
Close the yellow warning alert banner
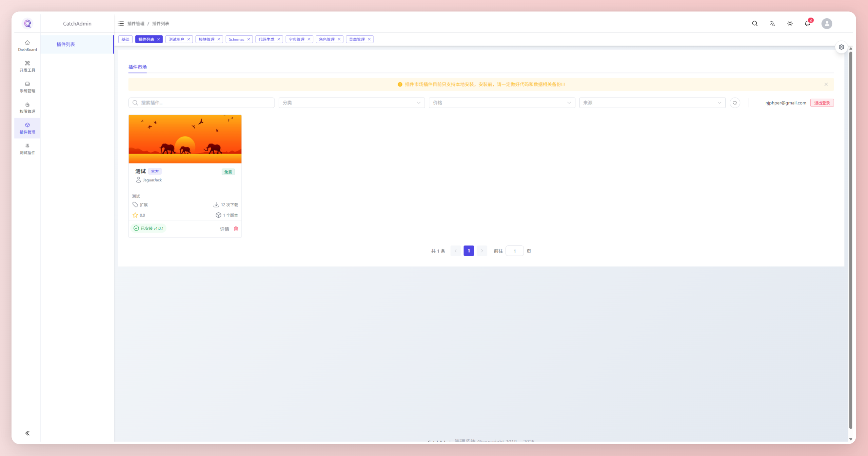tap(826, 85)
